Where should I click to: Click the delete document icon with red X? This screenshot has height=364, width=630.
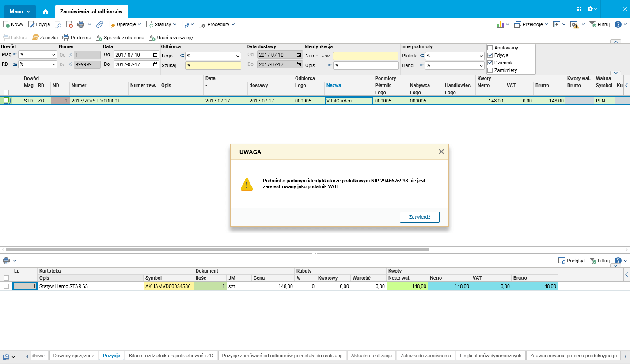69,24
